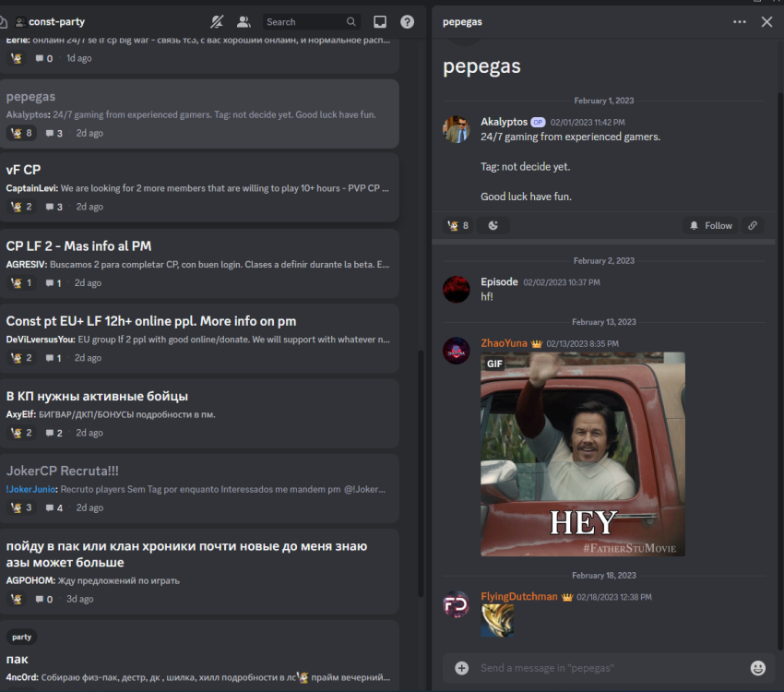Image resolution: width=784 pixels, height=692 pixels.
Task: Copy the post link with the chain icon
Action: 753,225
